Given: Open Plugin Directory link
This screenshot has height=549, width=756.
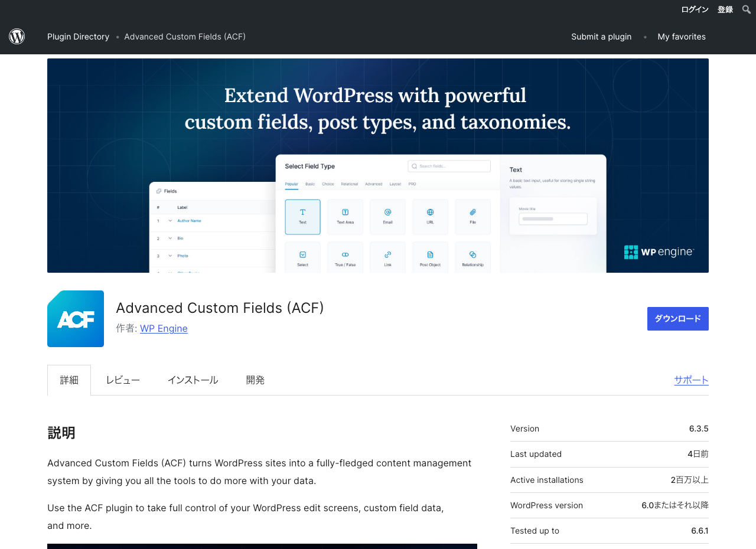Looking at the screenshot, I should tap(78, 37).
